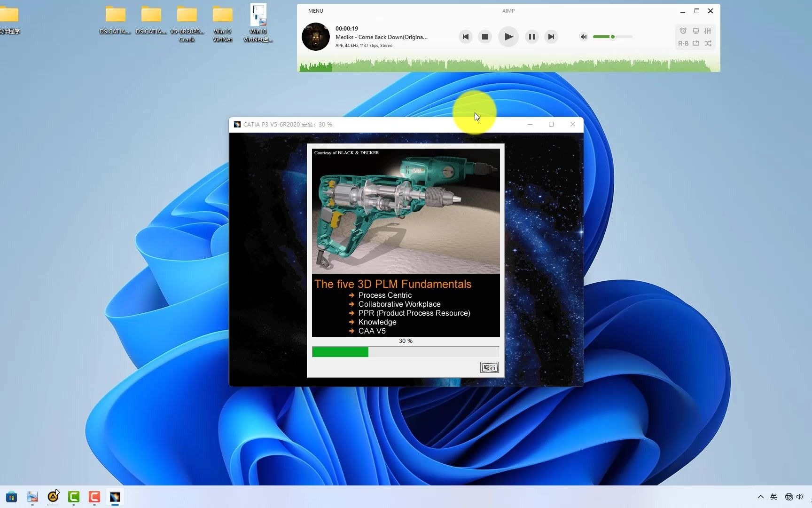Click the AIMP album art thumbnail
Screen dimensions: 812x508
click(x=315, y=37)
